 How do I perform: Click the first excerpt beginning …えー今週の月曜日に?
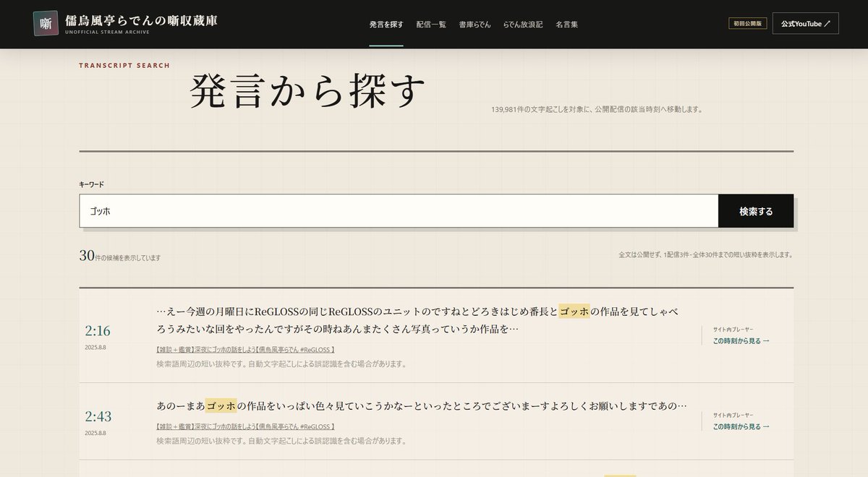click(417, 320)
